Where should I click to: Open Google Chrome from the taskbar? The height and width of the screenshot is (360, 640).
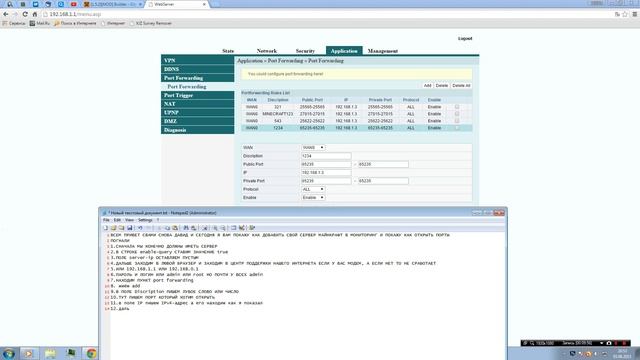pos(91,353)
